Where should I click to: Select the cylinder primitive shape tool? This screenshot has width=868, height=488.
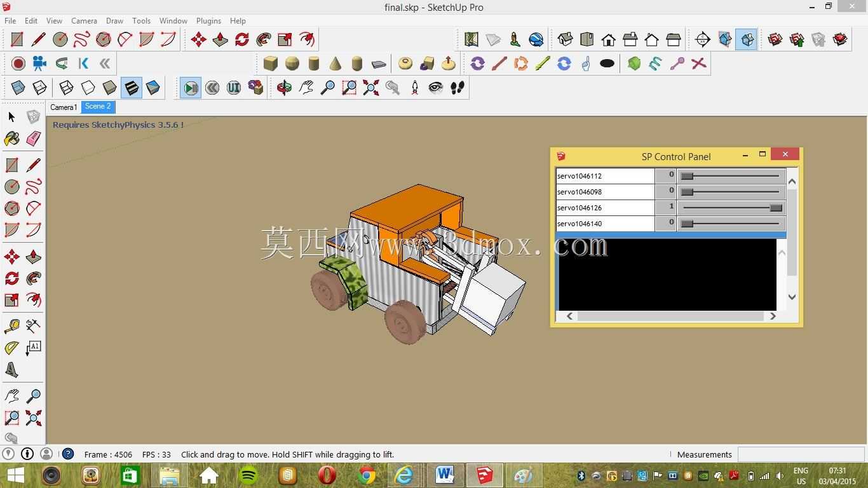(x=314, y=64)
